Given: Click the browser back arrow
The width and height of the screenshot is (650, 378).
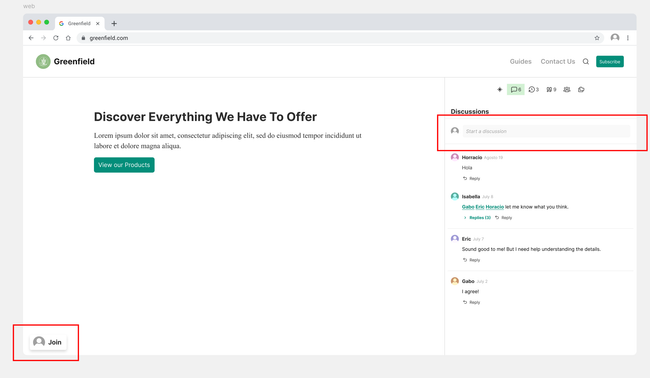Looking at the screenshot, I should (x=31, y=38).
